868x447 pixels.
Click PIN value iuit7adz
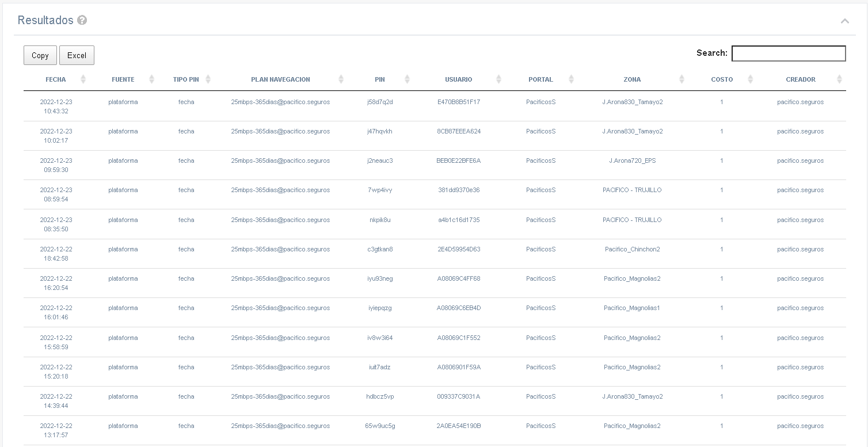point(380,367)
